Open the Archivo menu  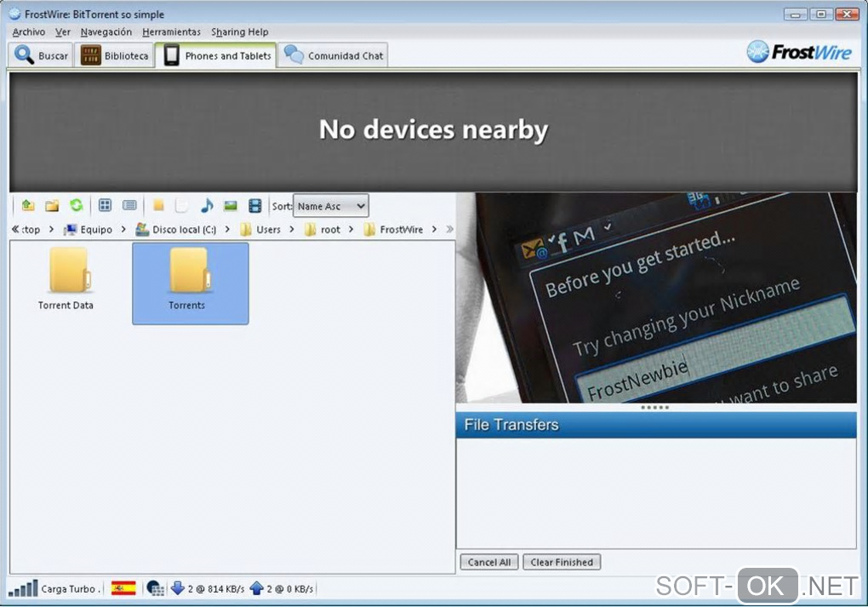pos(29,32)
